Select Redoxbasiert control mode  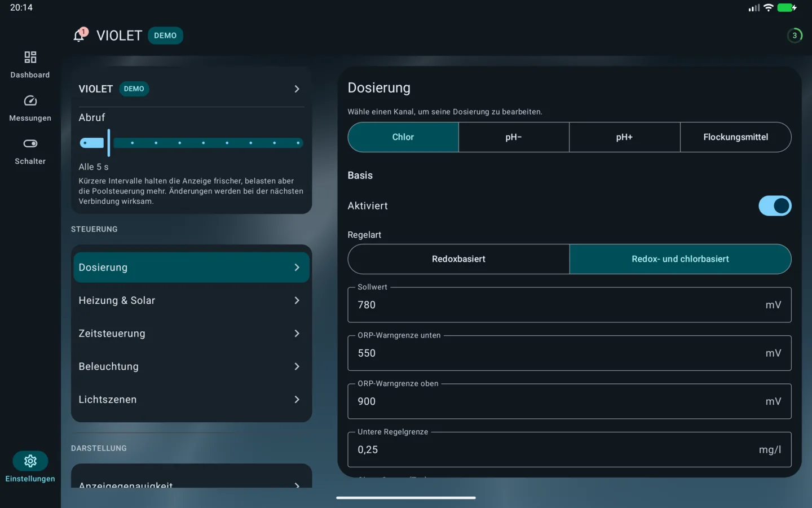[x=458, y=259]
